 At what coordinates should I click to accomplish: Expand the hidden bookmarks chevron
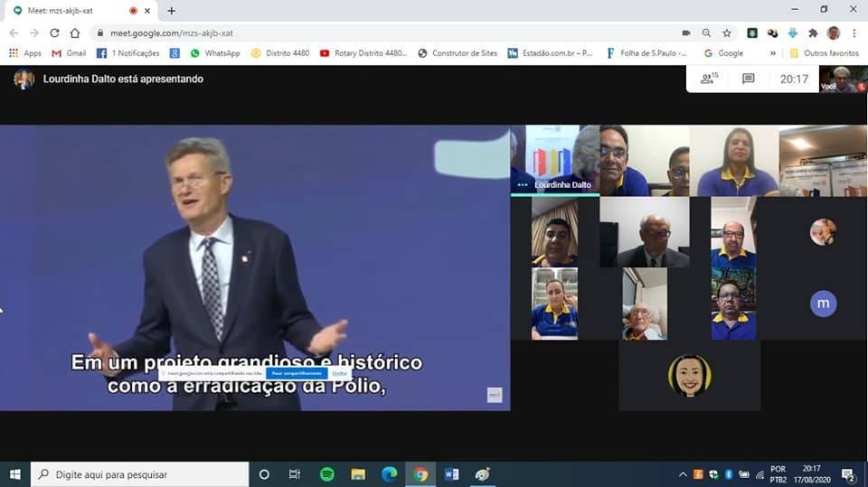tap(772, 53)
